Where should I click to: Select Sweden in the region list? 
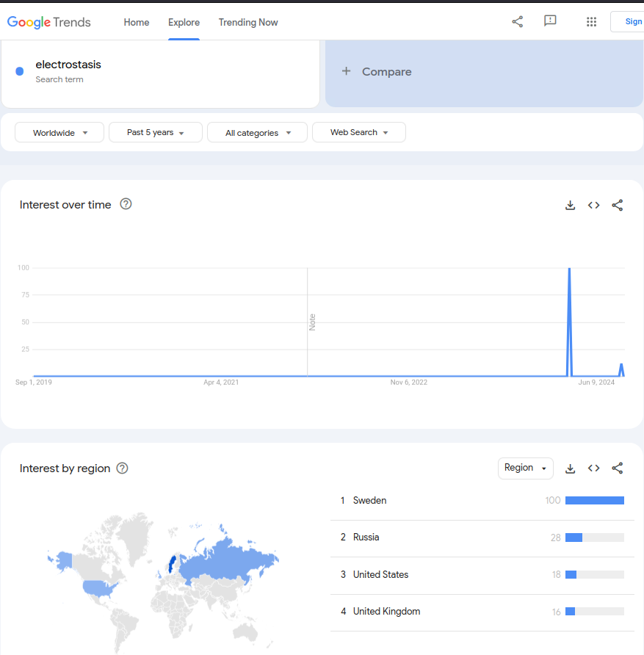click(482, 501)
